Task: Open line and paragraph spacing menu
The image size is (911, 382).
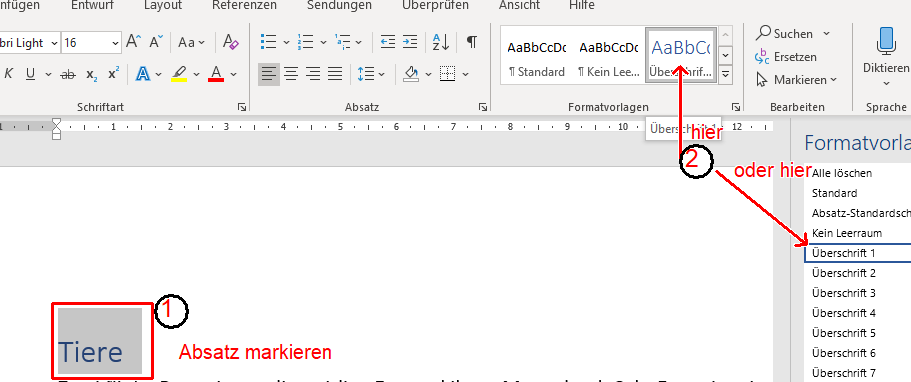Action: coord(371,74)
